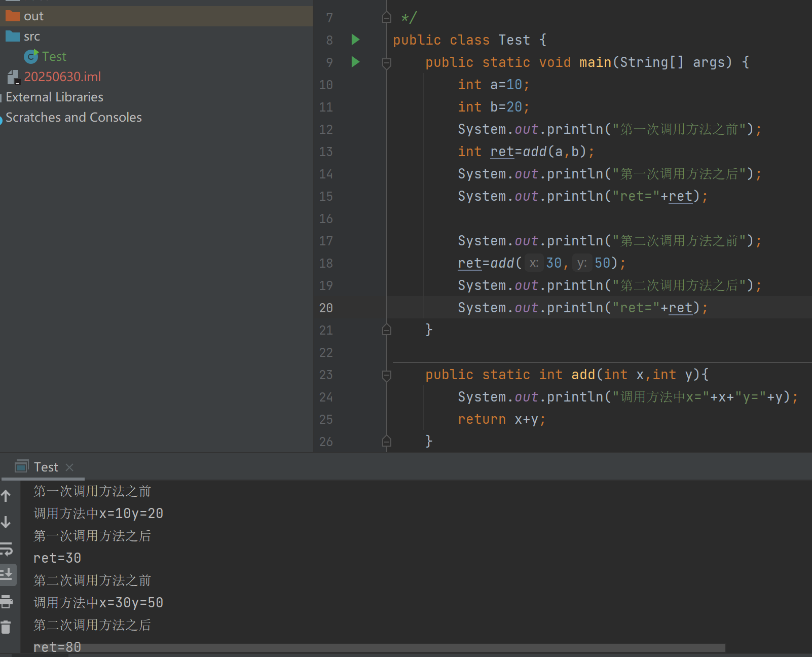Click line number 13 in gutter
The image size is (812, 657).
(326, 152)
